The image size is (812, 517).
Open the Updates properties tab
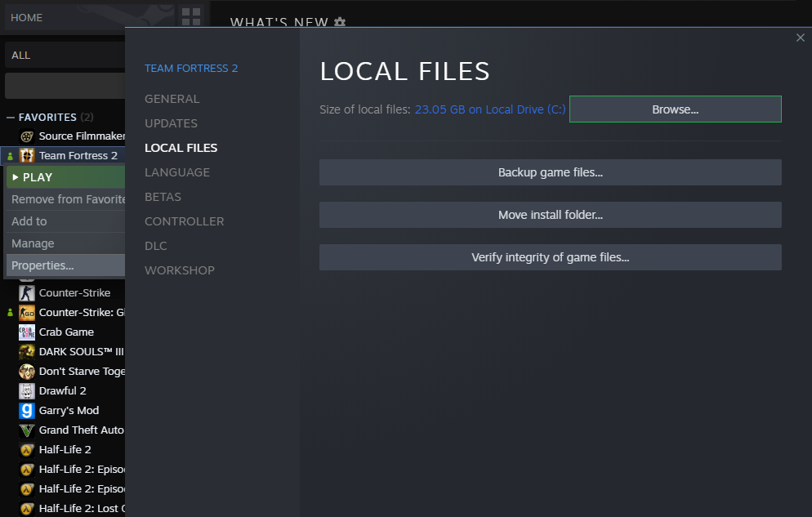[x=171, y=123]
